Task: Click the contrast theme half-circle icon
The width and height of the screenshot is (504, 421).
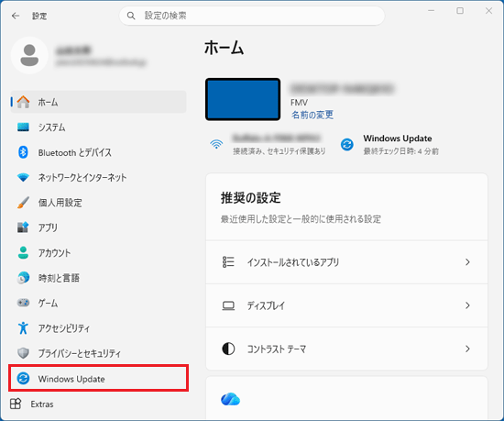Action: 228,349
